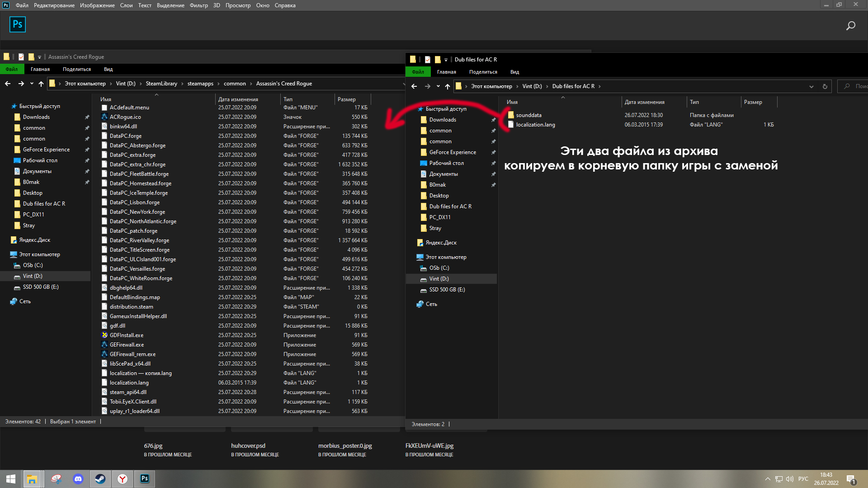This screenshot has width=868, height=488.
Task: Click the back arrow in the right Explorer
Action: 414,86
